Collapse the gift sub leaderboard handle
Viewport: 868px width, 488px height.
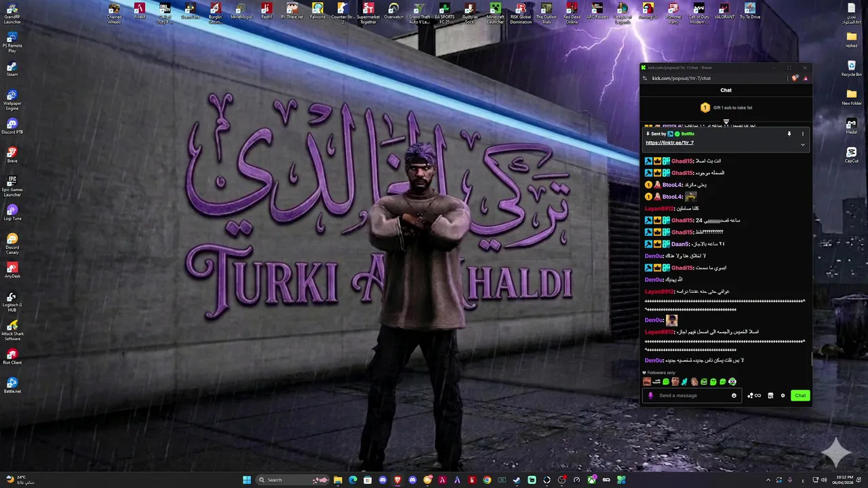click(x=726, y=123)
